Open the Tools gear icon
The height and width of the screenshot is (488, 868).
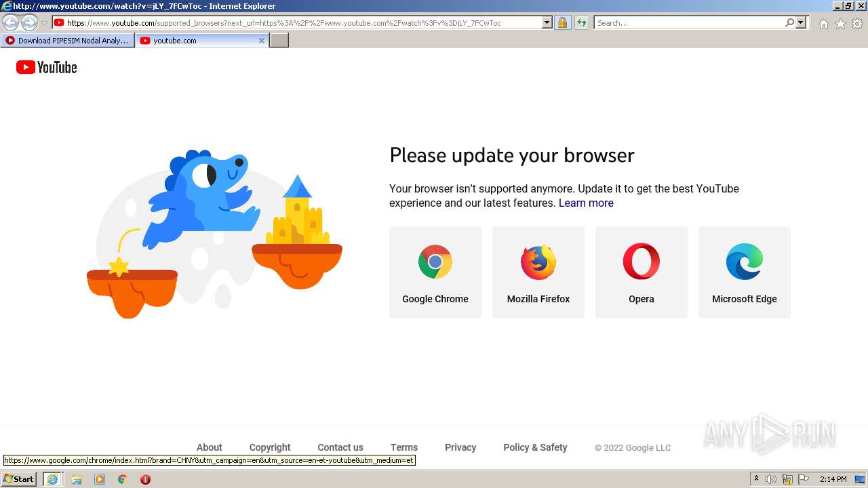(857, 24)
